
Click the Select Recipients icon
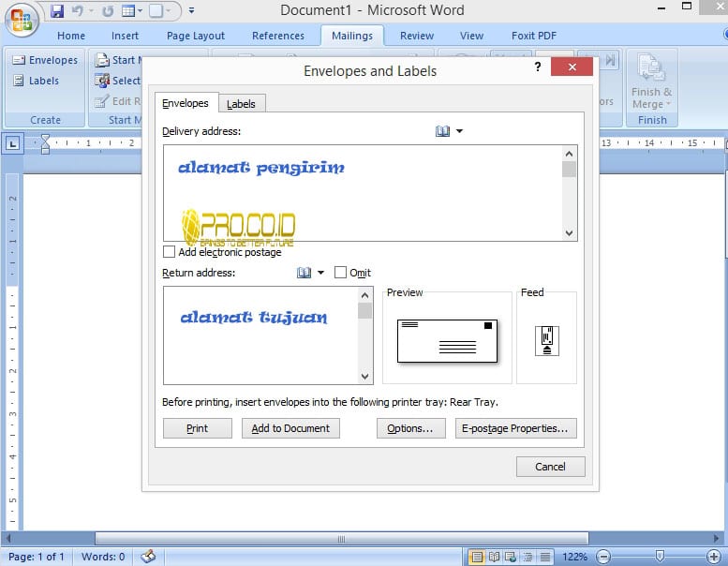click(x=102, y=81)
